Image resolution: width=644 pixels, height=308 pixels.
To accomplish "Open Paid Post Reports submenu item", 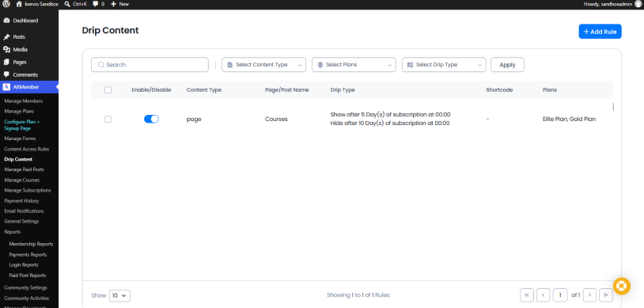I will tap(27, 276).
